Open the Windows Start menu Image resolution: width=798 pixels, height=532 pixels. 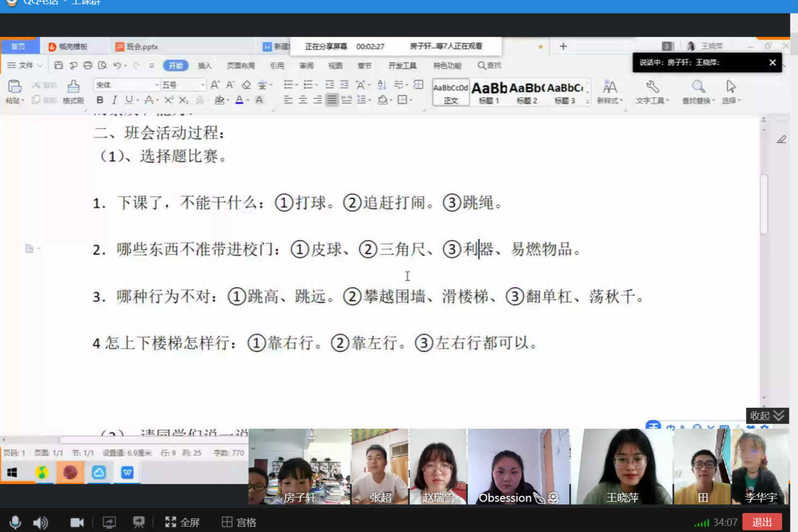click(14, 472)
